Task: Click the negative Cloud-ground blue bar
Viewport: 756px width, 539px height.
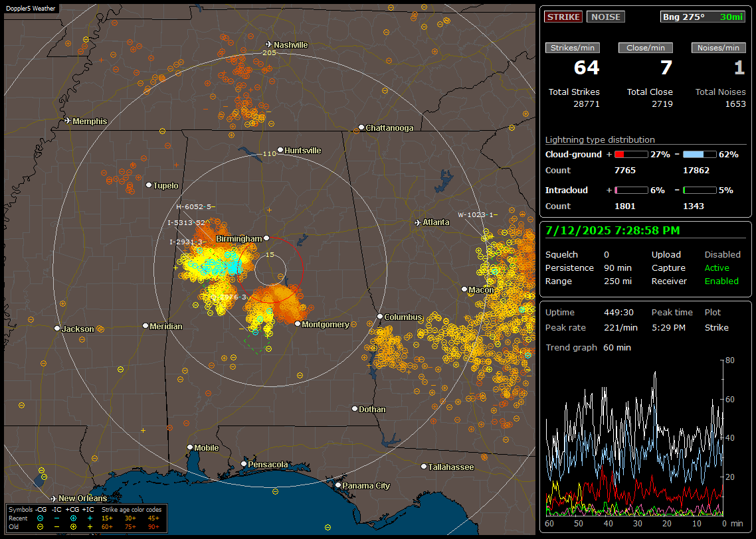Action: click(700, 154)
